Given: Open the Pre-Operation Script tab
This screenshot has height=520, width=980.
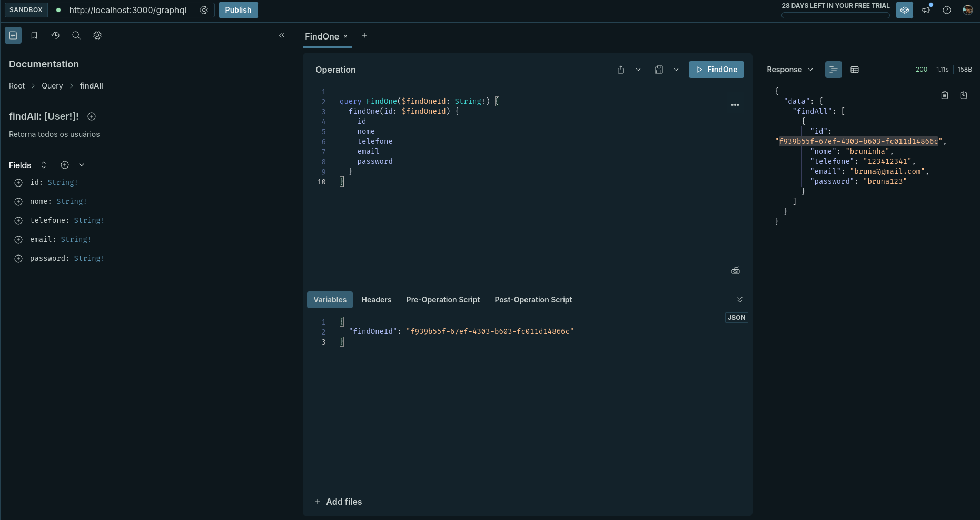Looking at the screenshot, I should (x=443, y=300).
